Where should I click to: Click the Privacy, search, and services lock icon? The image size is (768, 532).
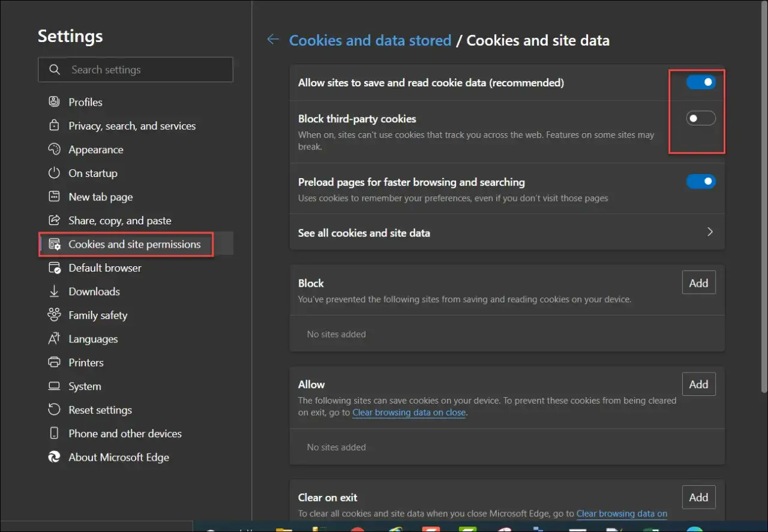54,126
